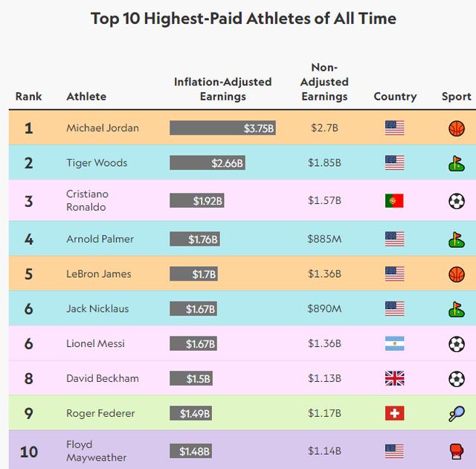The width and height of the screenshot is (476, 469).
Task: Click the soccer ball icon for Lionel Messi
Action: coord(456,344)
